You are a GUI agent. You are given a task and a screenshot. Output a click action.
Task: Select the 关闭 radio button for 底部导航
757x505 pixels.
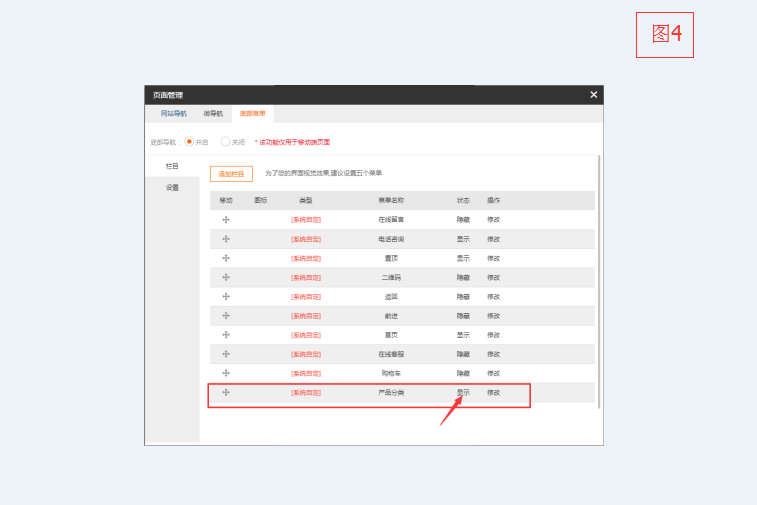(225, 142)
